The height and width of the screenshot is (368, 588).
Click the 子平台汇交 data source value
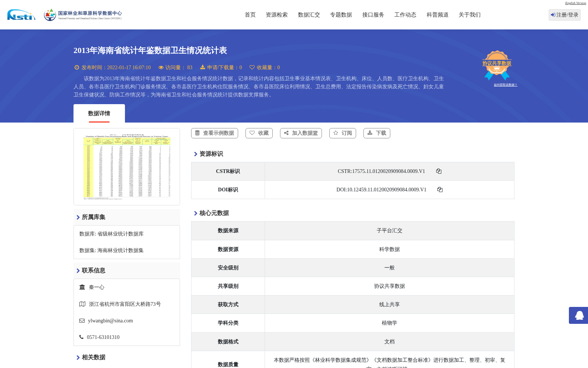(390, 230)
